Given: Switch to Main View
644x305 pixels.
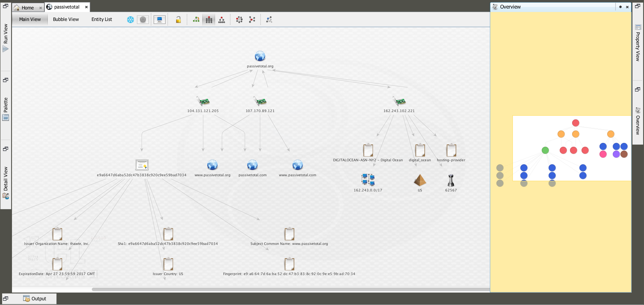Looking at the screenshot, I should tap(30, 19).
